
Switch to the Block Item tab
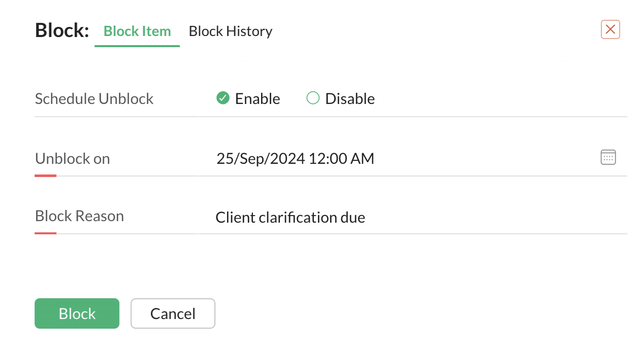click(x=137, y=31)
